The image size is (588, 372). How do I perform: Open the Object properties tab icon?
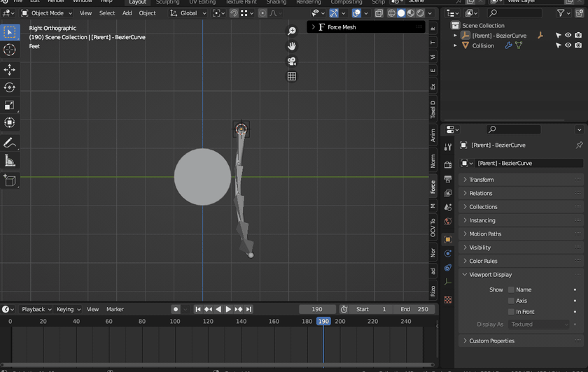[448, 239]
